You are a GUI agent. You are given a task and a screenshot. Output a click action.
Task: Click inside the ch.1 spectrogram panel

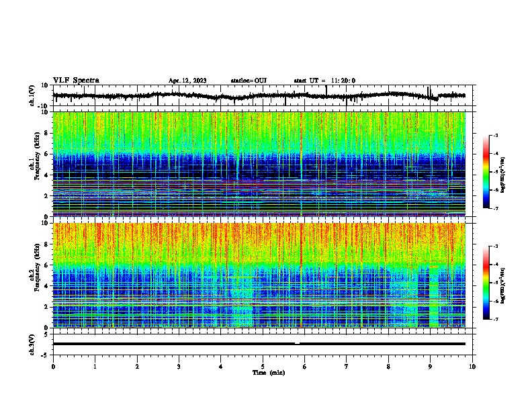259,164
